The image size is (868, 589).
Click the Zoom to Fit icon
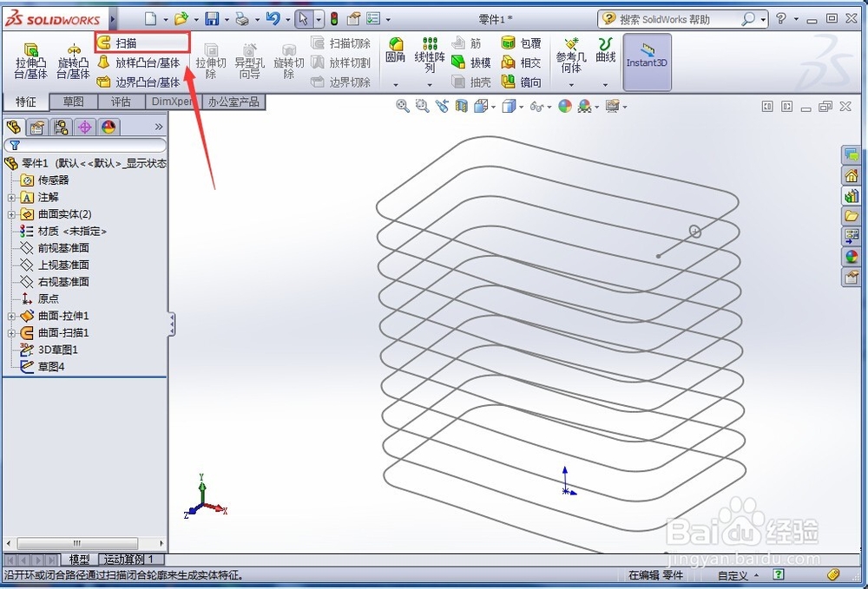click(403, 106)
